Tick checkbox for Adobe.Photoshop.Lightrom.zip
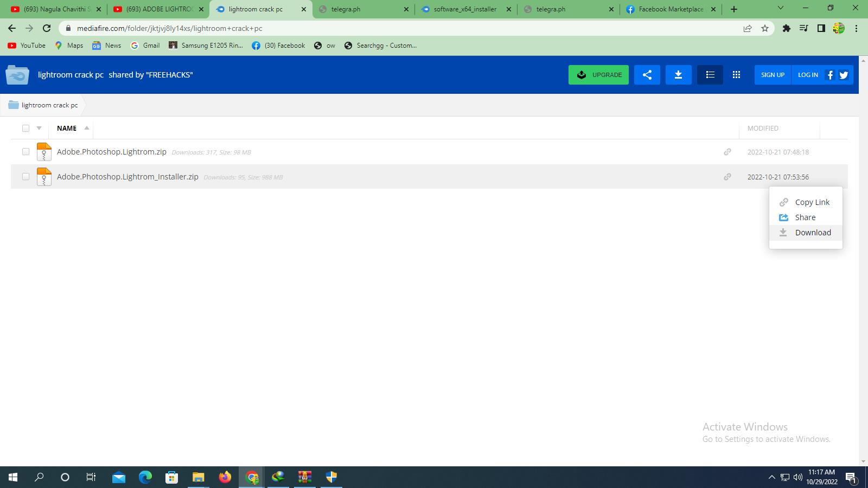This screenshot has width=868, height=488. (x=25, y=152)
